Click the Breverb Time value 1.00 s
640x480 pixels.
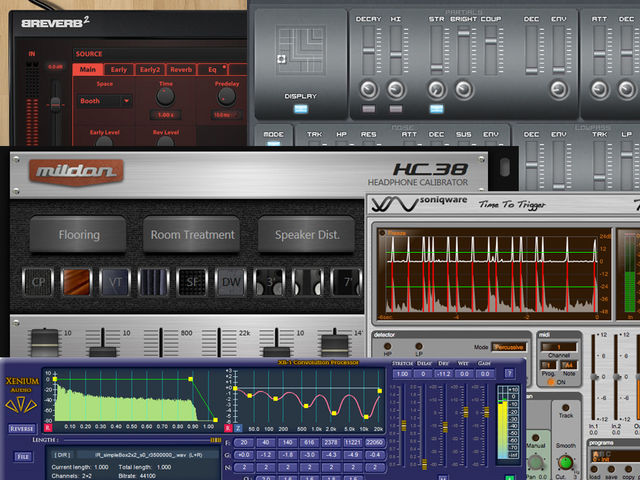[165, 115]
